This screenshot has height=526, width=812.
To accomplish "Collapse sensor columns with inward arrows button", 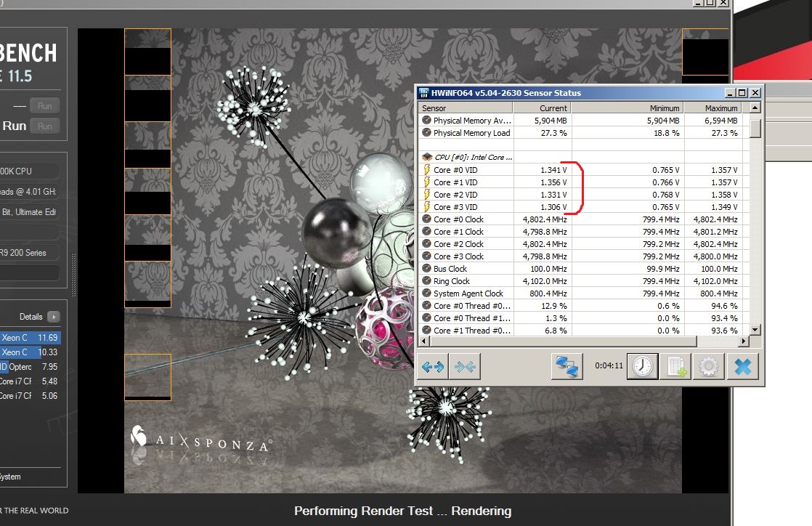I will [x=465, y=367].
